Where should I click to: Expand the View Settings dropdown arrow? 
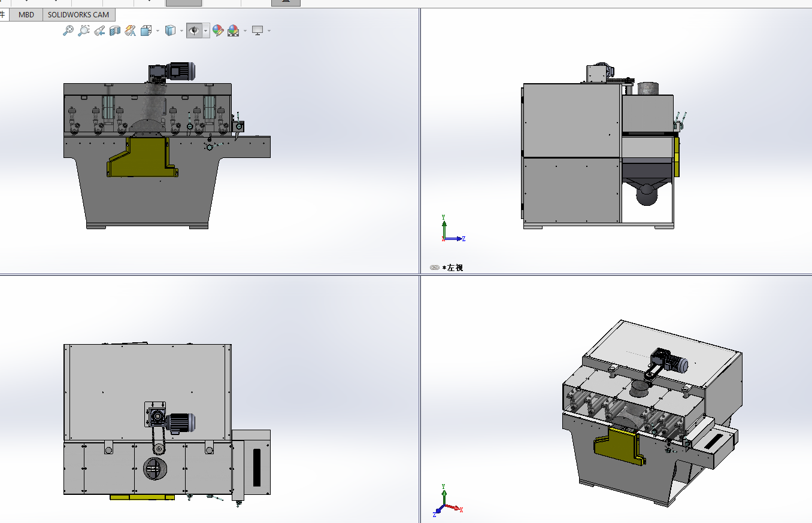[269, 31]
